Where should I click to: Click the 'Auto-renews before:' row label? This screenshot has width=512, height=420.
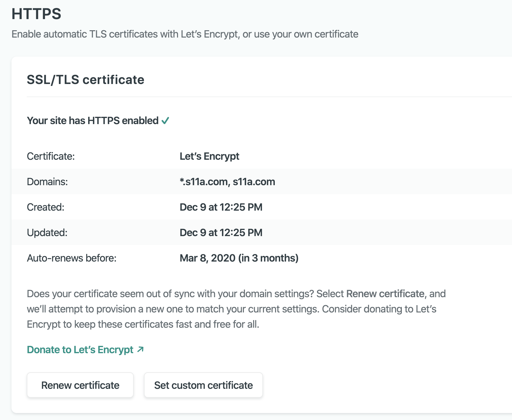[x=72, y=258]
